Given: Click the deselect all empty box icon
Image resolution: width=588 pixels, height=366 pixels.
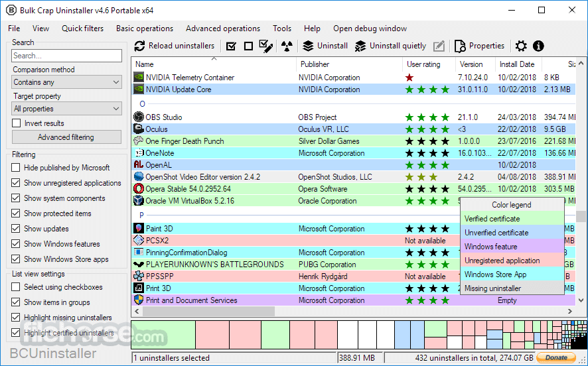Looking at the screenshot, I should [x=248, y=46].
